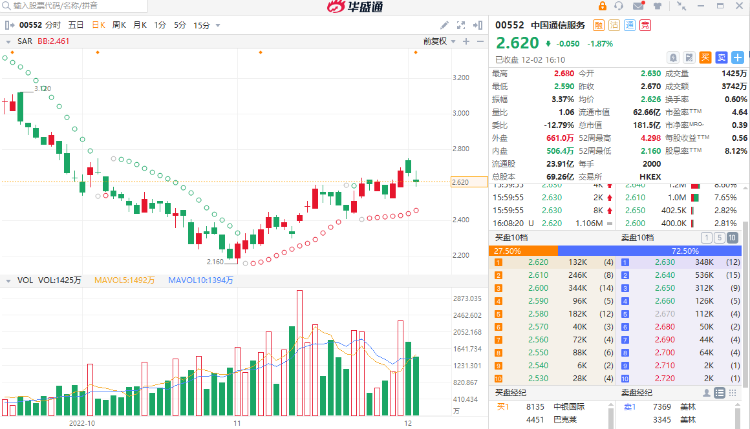The image size is (750, 429).
Task: Click orange 27.50% buy ratio bar
Action: [x=523, y=251]
